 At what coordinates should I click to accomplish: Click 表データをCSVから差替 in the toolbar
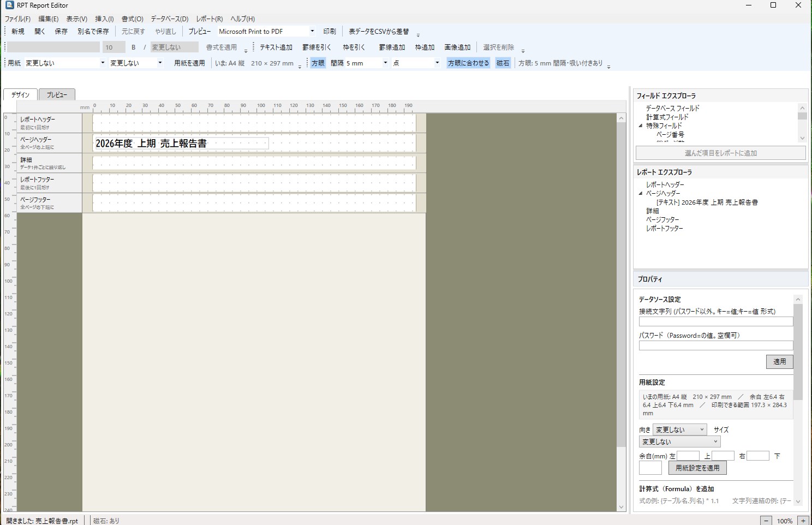tap(379, 32)
